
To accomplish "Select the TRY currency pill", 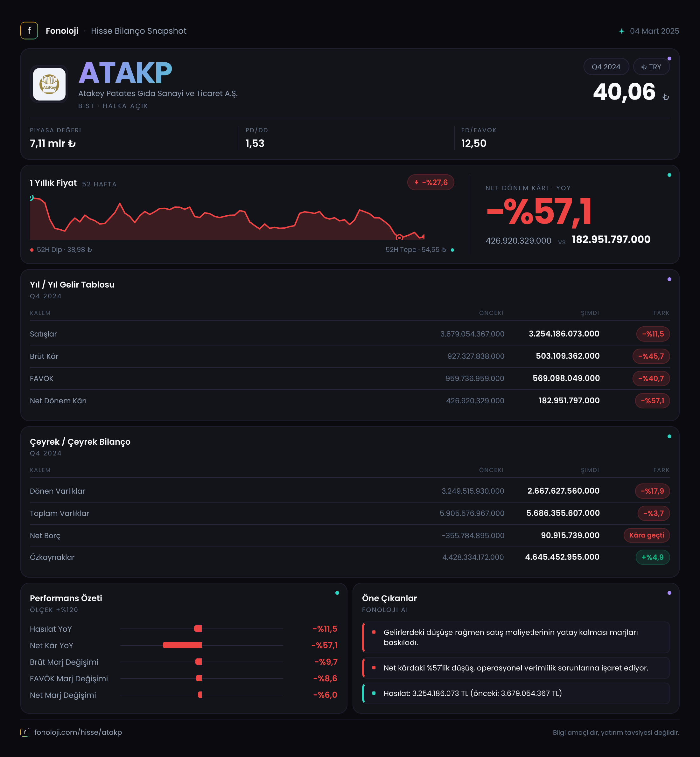I will click(651, 67).
